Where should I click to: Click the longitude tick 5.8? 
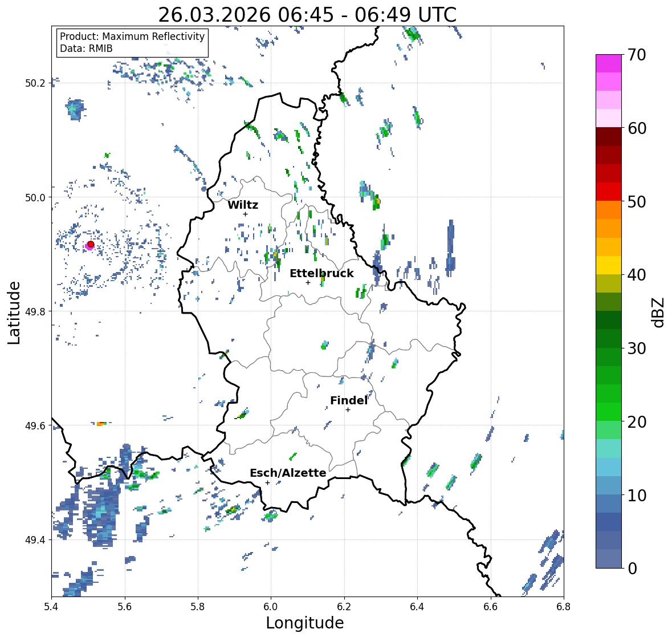(198, 607)
